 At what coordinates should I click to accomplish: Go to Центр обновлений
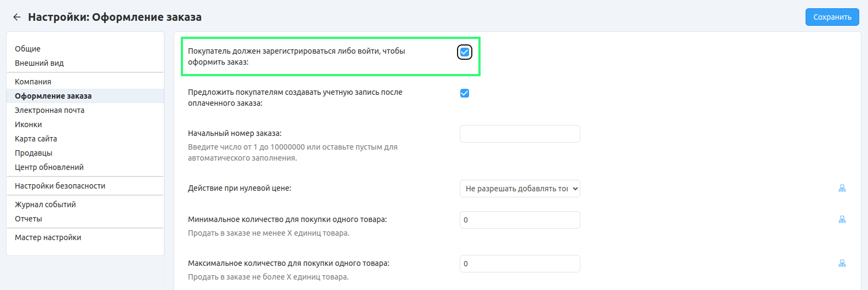[x=49, y=167]
